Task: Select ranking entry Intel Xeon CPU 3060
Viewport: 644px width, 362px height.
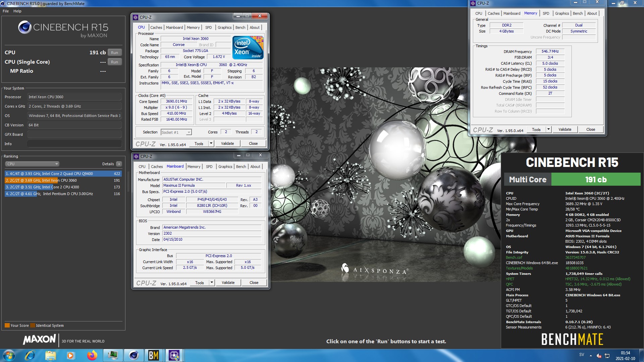Action: click(63, 180)
